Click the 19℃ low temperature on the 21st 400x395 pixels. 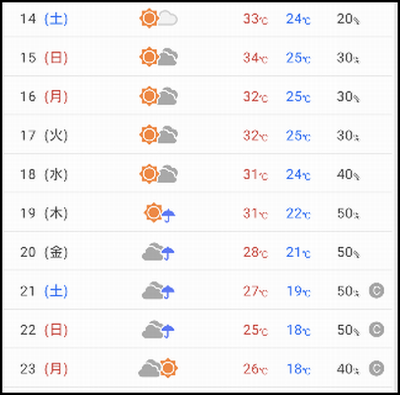(299, 291)
